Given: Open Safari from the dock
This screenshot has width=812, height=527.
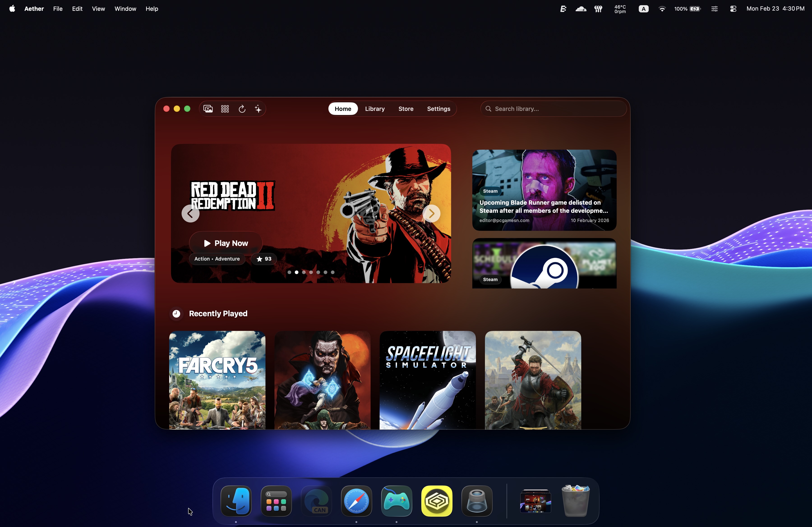Looking at the screenshot, I should 356,501.
